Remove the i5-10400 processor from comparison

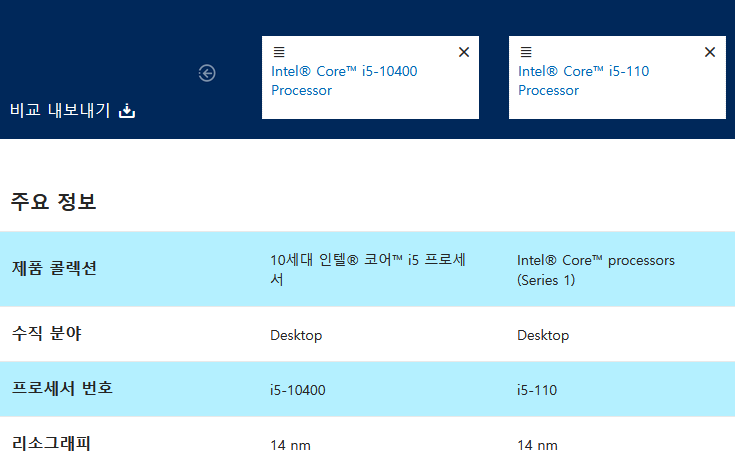point(464,52)
